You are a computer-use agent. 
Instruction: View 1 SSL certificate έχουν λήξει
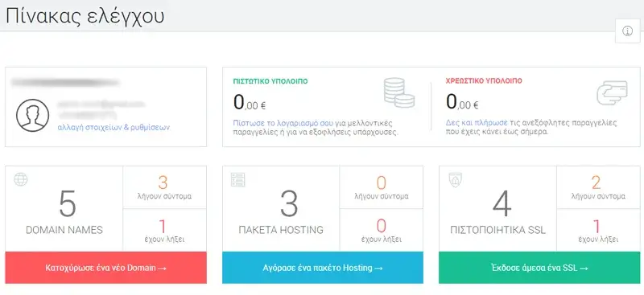598,230
